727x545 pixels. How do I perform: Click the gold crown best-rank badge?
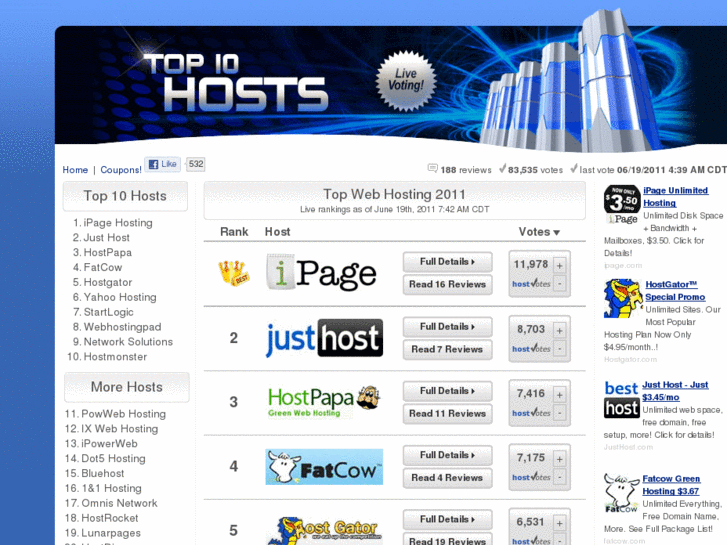(x=234, y=273)
